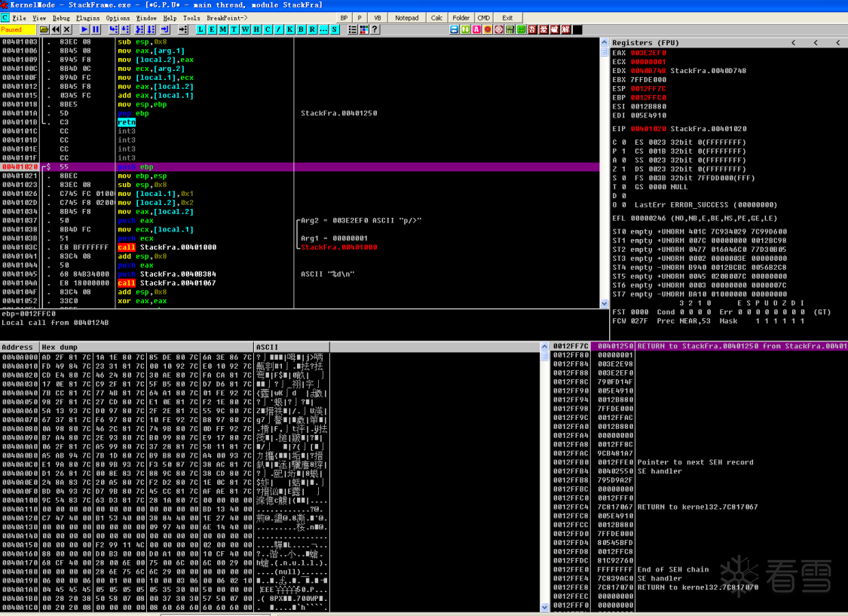Image resolution: width=848 pixels, height=616 pixels.
Task: Show Windows list with W icon
Action: click(245, 29)
